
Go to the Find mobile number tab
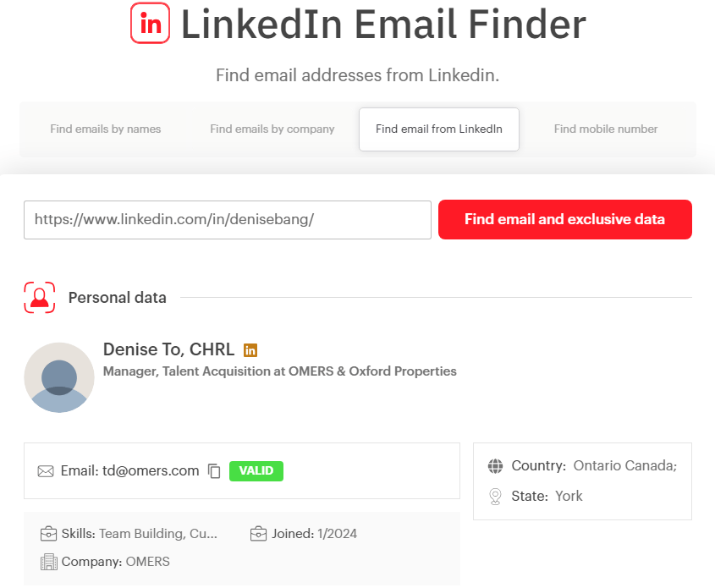coord(606,129)
